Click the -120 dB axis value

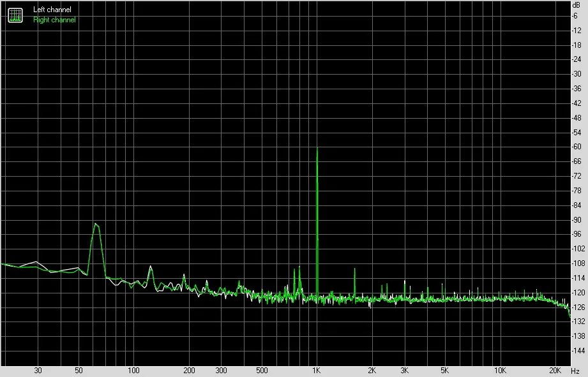[578, 293]
